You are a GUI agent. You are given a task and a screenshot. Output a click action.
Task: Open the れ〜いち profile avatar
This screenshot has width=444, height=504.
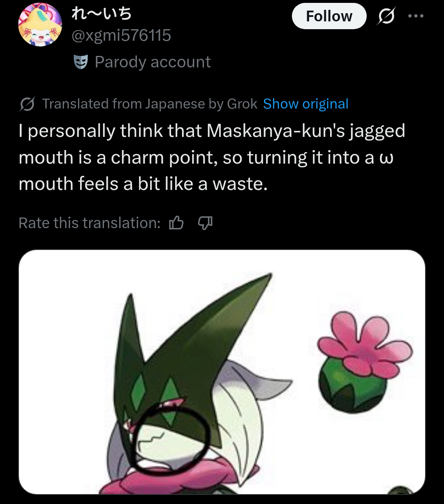pos(40,25)
